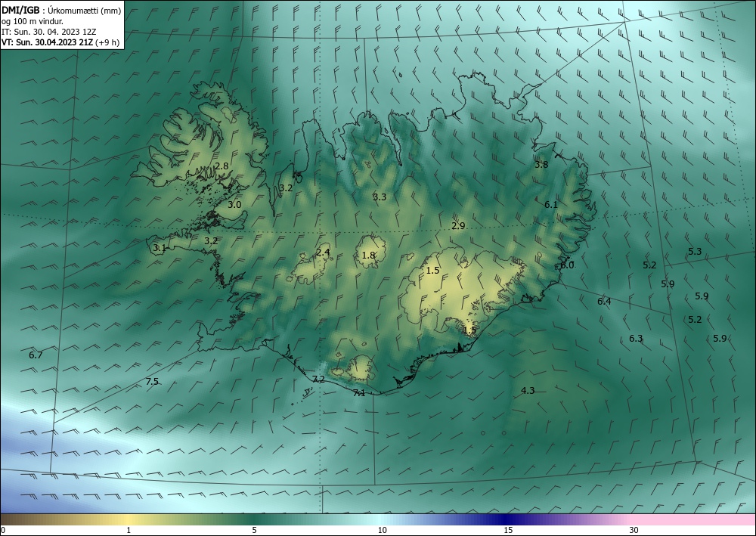The height and width of the screenshot is (536, 756).
Task: Click the 4.3 value label
Action: (528, 390)
